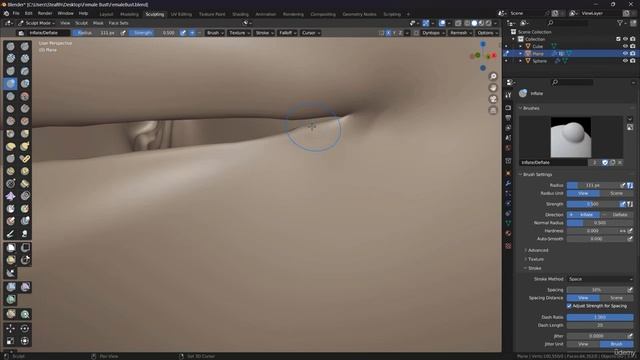This screenshot has height=360, width=640.
Task: Open the Face Sets menu
Action: pyautogui.click(x=118, y=23)
